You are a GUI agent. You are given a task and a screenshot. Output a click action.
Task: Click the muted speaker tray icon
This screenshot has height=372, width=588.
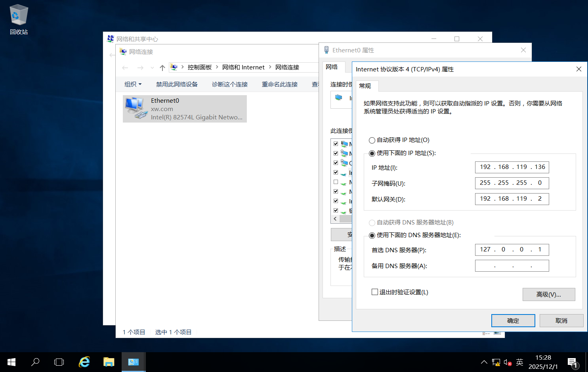pos(508,362)
